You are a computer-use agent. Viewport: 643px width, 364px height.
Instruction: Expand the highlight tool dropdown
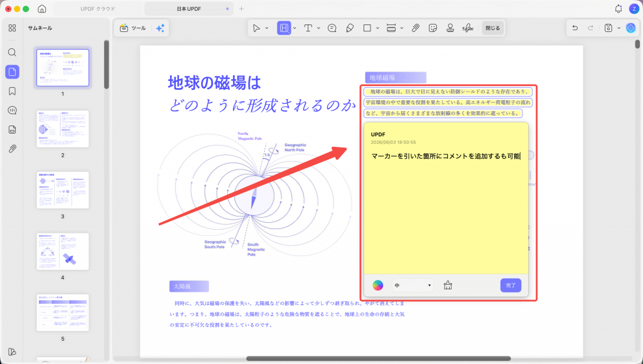pos(294,28)
